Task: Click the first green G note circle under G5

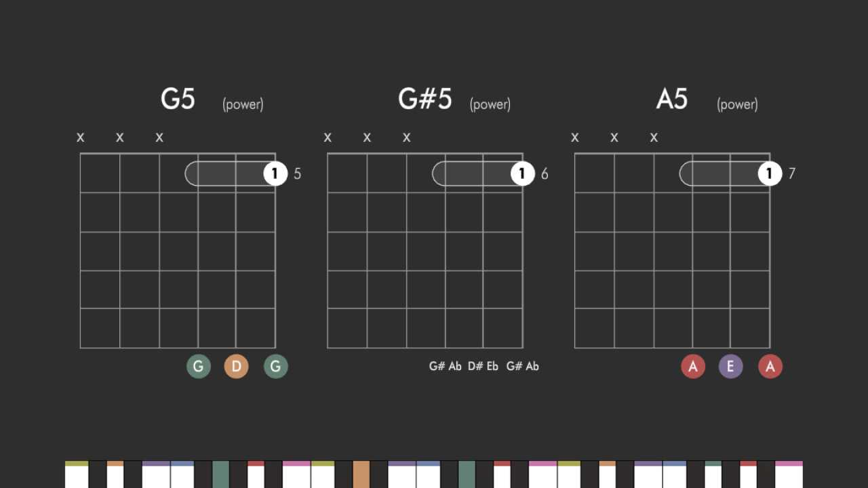Action: (199, 367)
